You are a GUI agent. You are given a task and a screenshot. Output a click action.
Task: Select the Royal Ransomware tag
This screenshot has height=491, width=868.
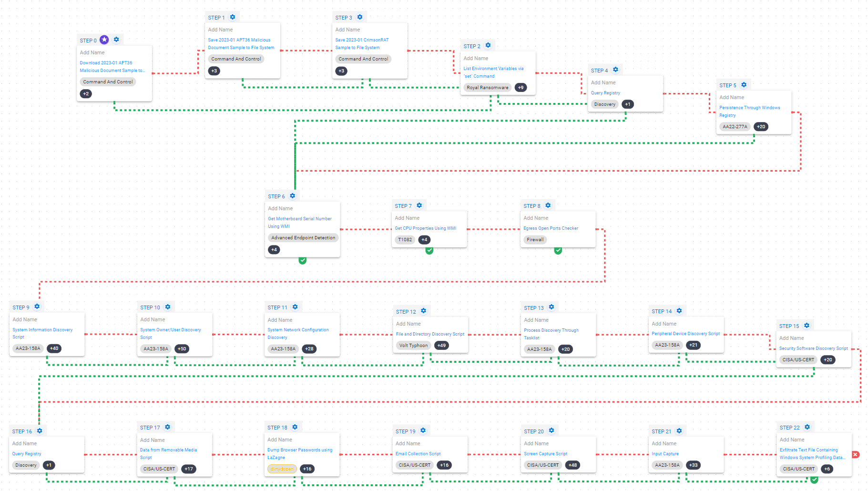(x=487, y=88)
